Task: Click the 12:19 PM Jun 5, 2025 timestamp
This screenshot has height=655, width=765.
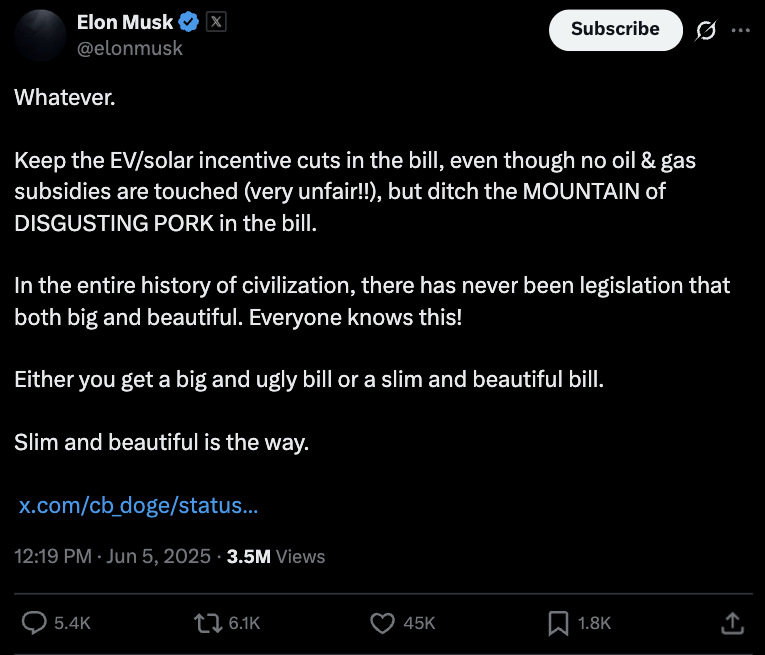Action: point(112,556)
